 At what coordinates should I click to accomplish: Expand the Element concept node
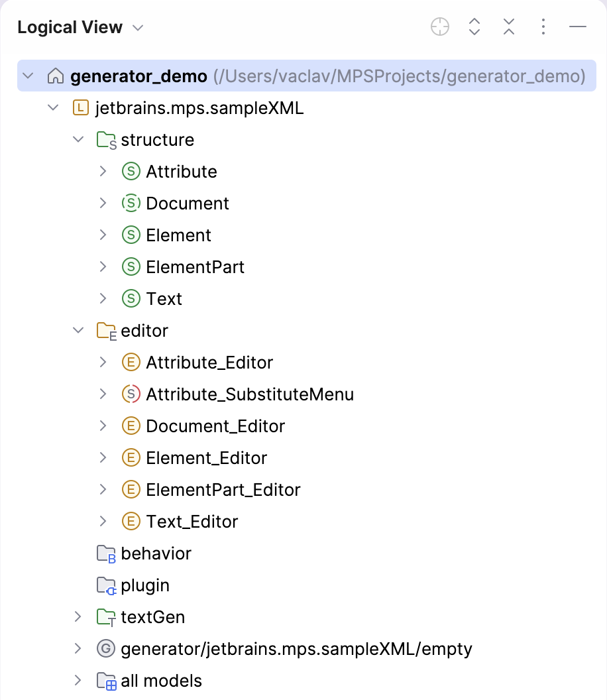click(103, 235)
